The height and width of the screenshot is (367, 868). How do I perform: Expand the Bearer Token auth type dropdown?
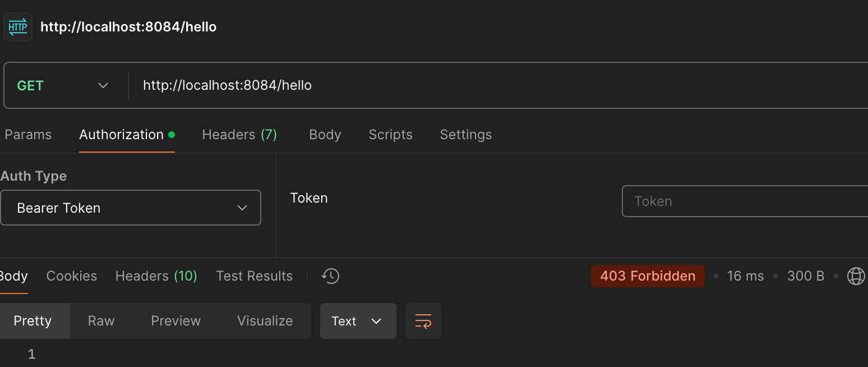click(x=131, y=208)
